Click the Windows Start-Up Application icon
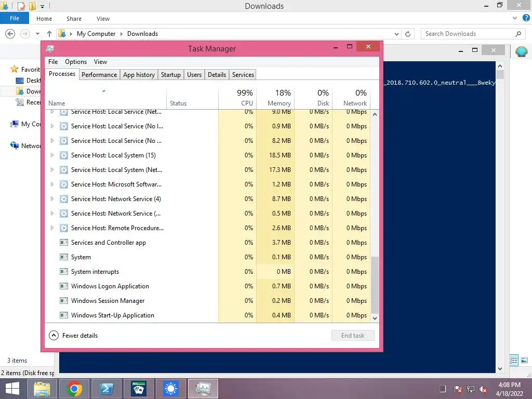 point(63,315)
